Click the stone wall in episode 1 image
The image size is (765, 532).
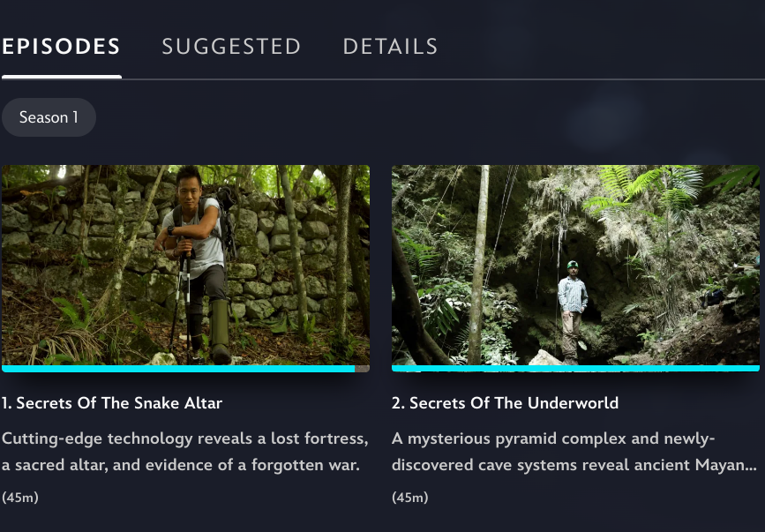[283, 253]
